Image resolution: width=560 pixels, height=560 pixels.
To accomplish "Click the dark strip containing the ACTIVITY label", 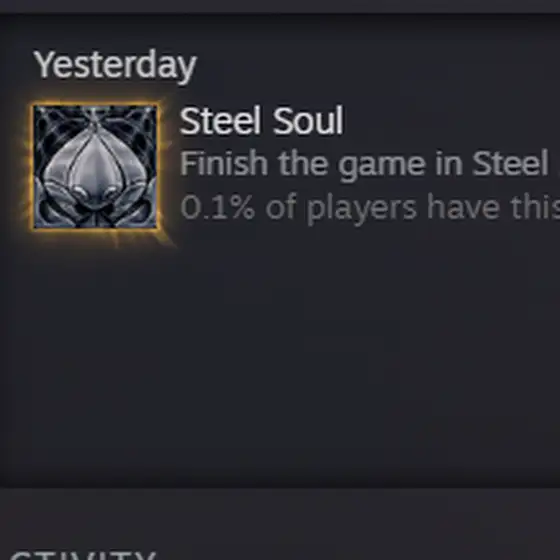I will (x=280, y=524).
